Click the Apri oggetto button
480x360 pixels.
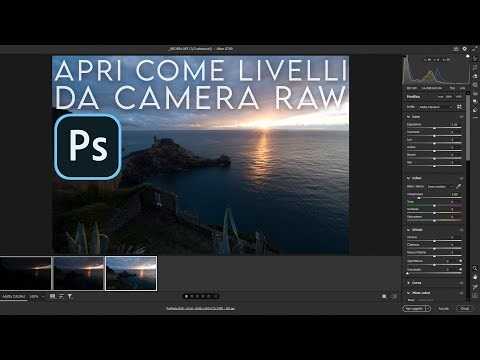coord(414,309)
